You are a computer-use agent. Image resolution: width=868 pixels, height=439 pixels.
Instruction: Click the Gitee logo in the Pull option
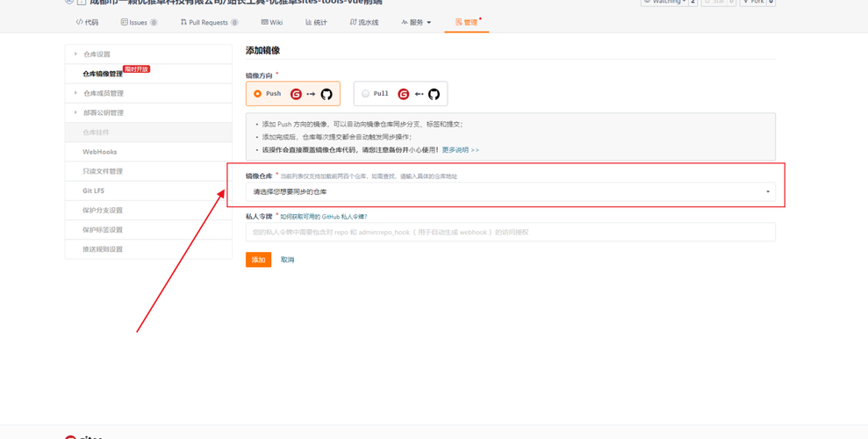click(x=404, y=94)
